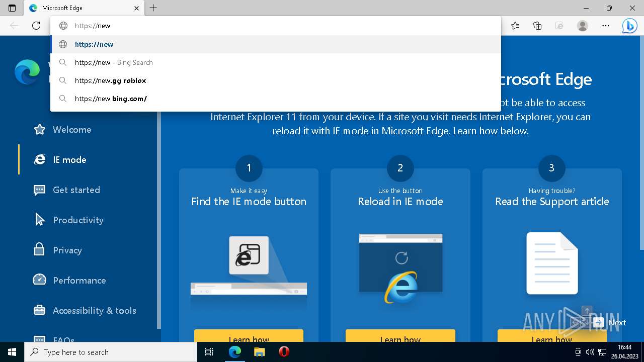Click the page vertical scrollbar
This screenshot has height=362, width=644.
pos(641,143)
